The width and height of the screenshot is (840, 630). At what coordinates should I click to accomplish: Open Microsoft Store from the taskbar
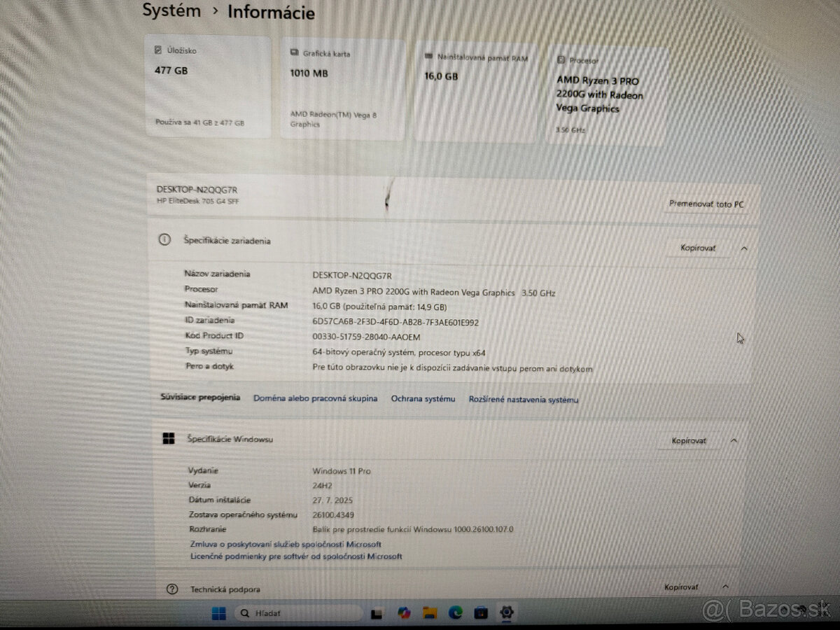pyautogui.click(x=480, y=612)
